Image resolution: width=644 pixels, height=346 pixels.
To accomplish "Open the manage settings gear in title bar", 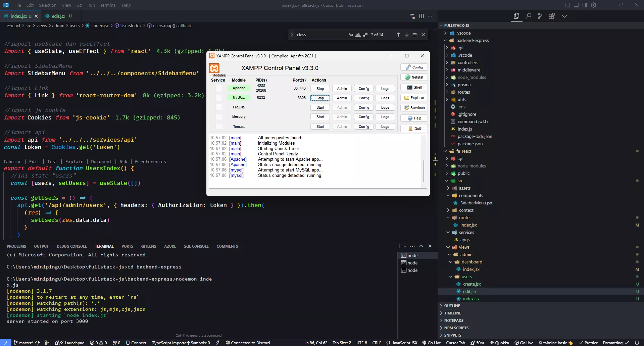I will [594, 5].
